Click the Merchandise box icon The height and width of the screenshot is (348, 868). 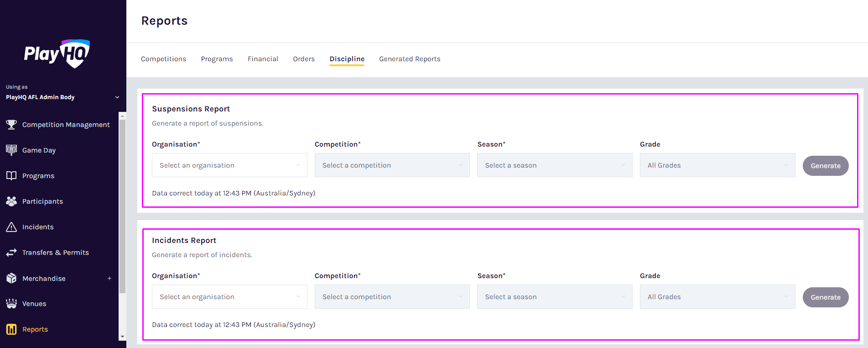11,278
